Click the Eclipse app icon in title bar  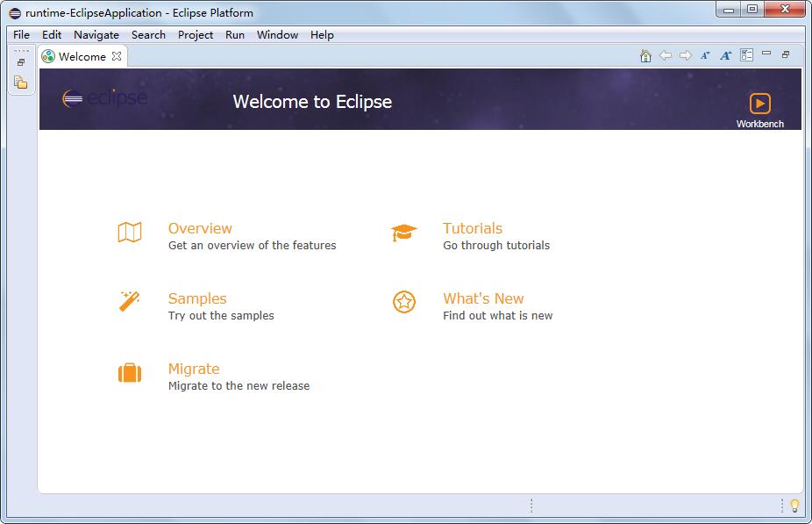[15, 13]
